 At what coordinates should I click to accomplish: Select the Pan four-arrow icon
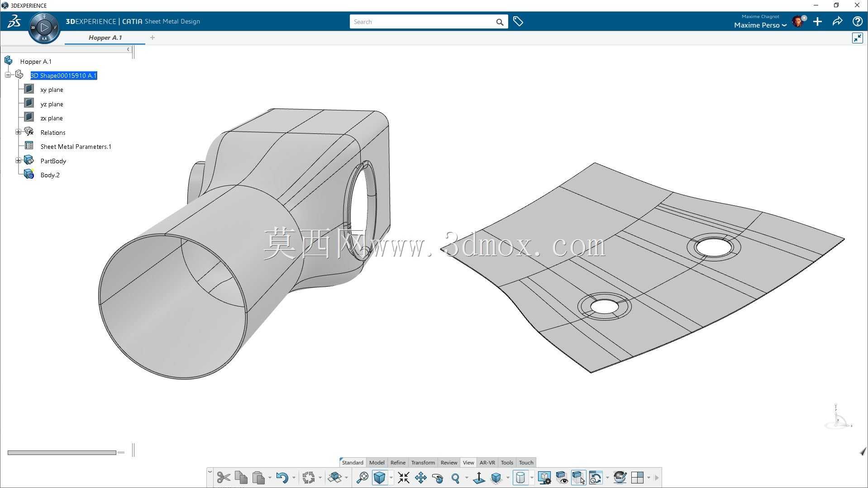(421, 478)
